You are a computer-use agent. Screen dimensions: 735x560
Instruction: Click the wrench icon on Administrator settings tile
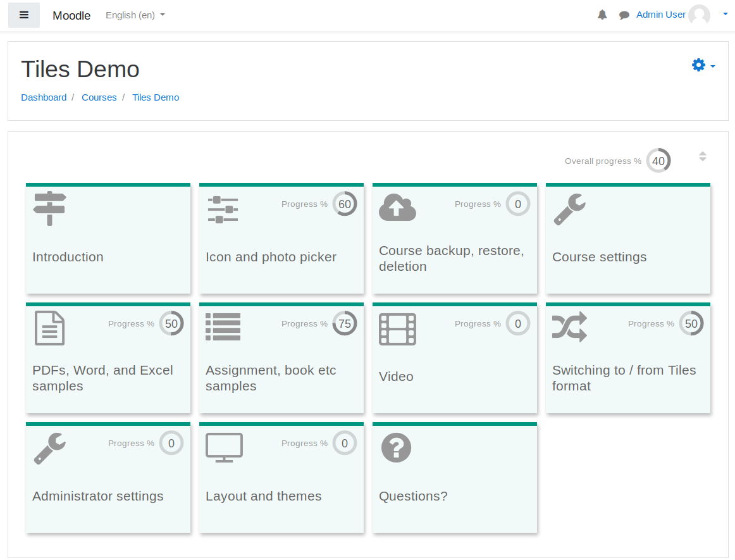(x=50, y=449)
